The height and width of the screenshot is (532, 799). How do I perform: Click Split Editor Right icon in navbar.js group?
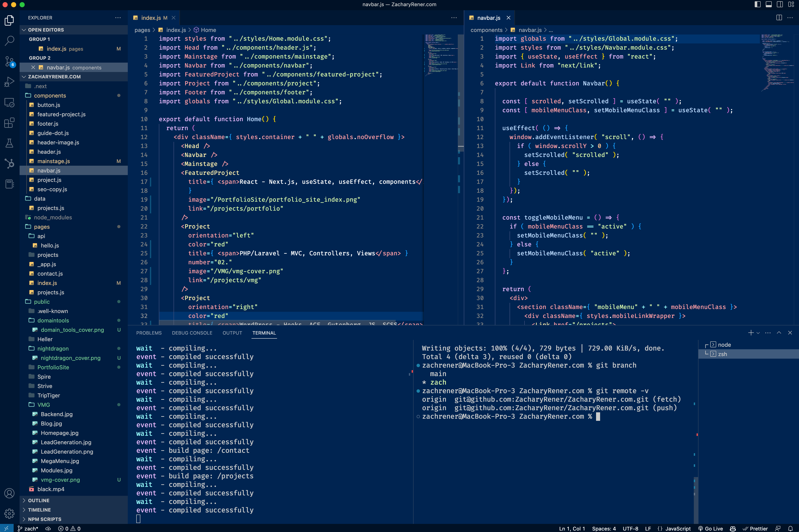point(779,18)
